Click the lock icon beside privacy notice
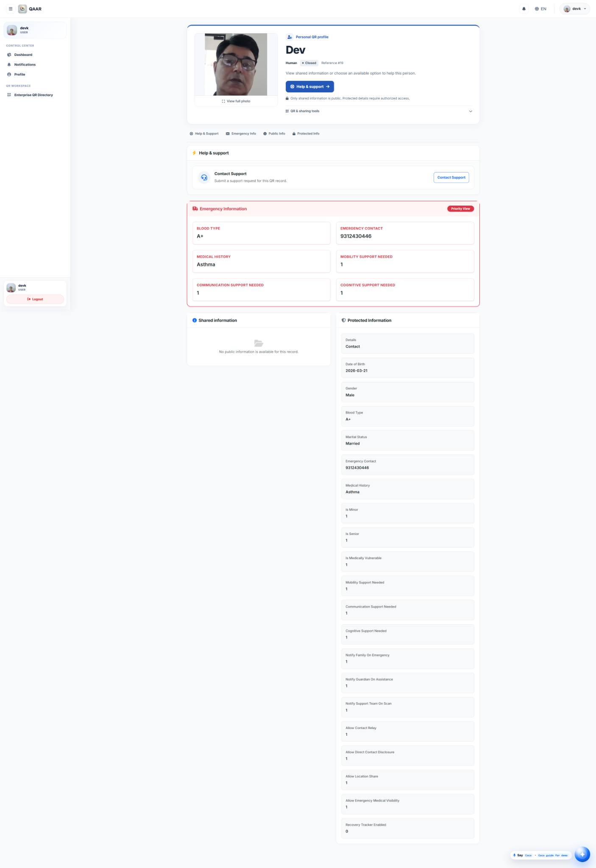 (287, 98)
